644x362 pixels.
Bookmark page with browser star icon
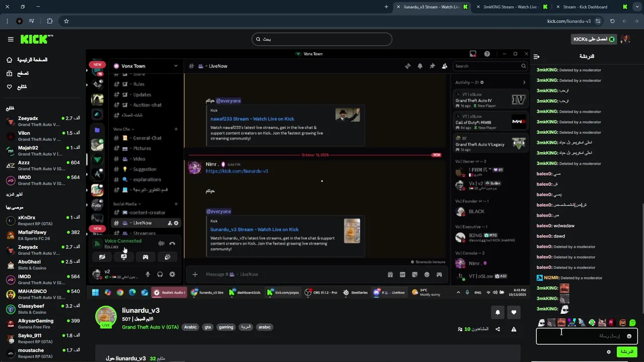pyautogui.click(x=66, y=21)
